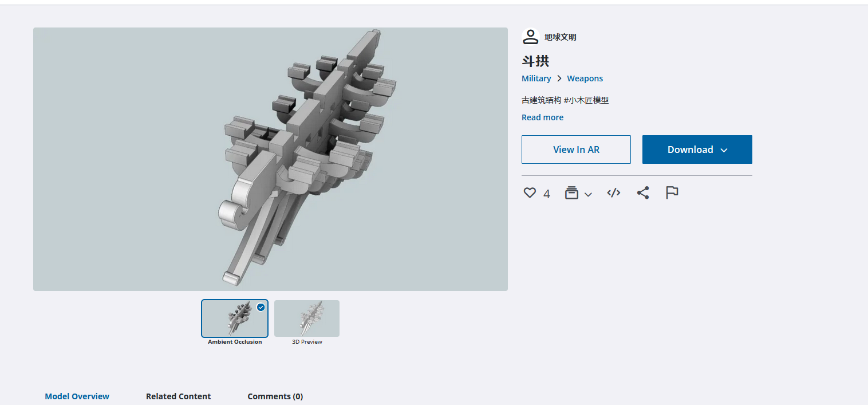
Task: Go to the Comments (0) tab
Action: pos(275,396)
